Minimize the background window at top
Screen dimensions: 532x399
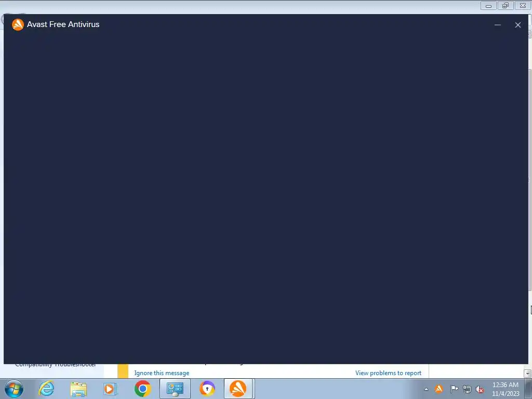488,5
